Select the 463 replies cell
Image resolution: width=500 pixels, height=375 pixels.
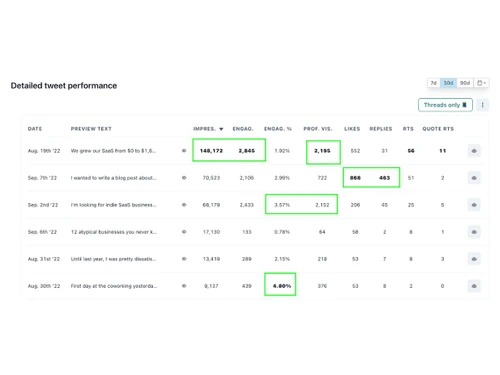(x=384, y=178)
